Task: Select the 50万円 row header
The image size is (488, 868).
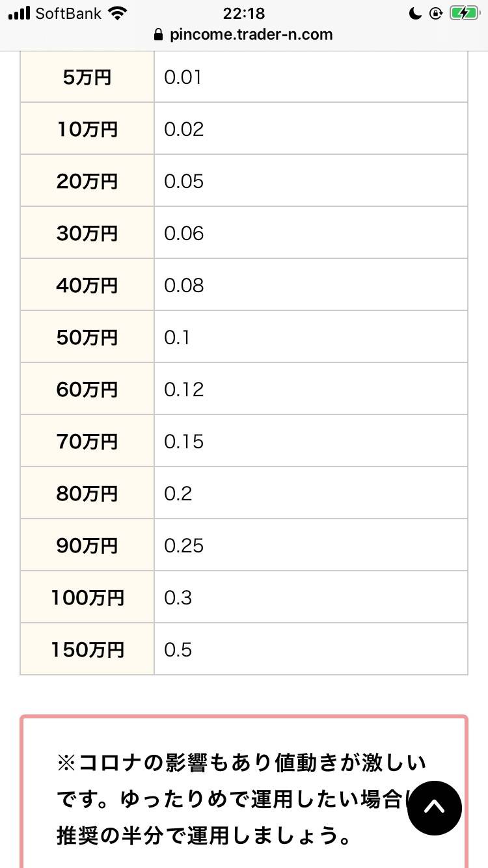Action: (87, 337)
